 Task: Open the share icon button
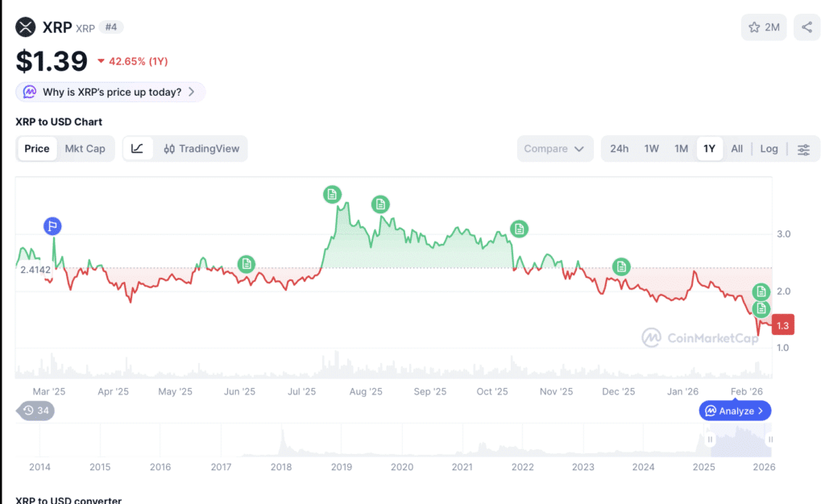point(806,27)
